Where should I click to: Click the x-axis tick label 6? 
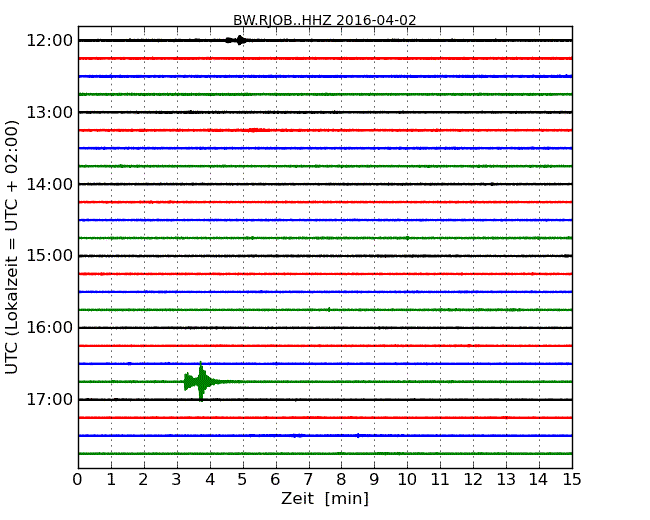pos(275,480)
